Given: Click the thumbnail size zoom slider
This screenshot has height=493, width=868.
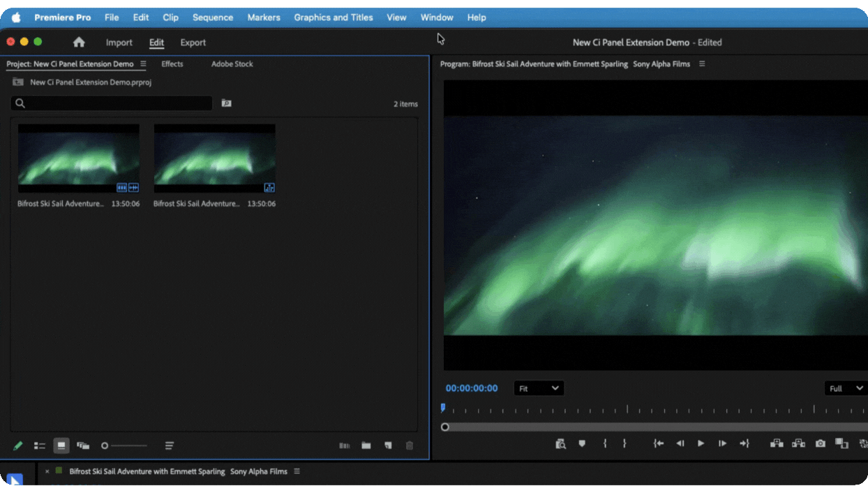Looking at the screenshot, I should [x=124, y=446].
